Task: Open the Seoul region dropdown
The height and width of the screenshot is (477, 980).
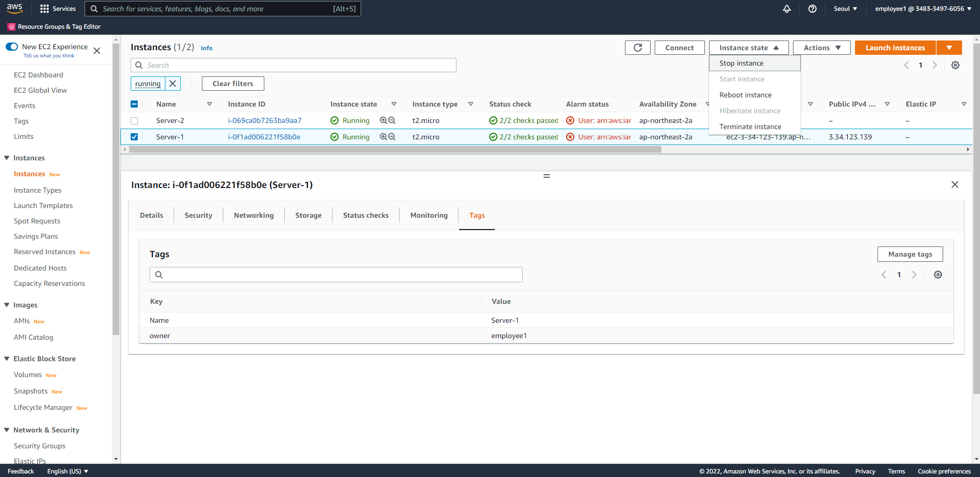Action: (845, 9)
